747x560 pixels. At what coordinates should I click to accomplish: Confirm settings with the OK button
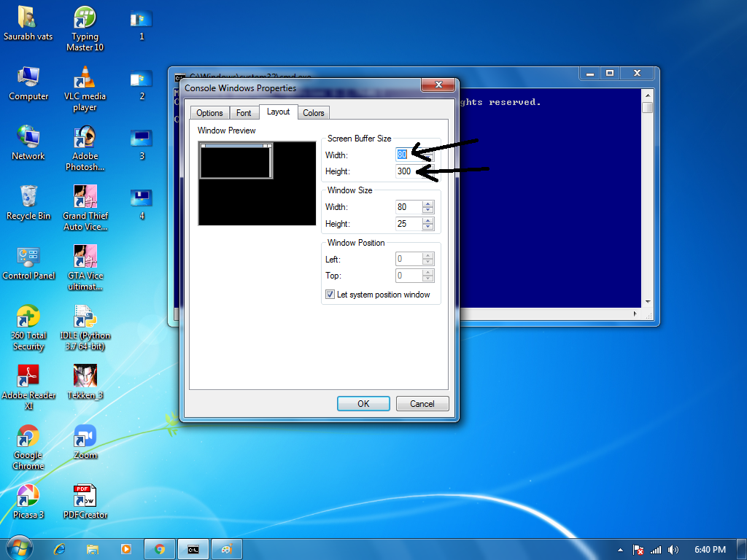click(x=363, y=403)
